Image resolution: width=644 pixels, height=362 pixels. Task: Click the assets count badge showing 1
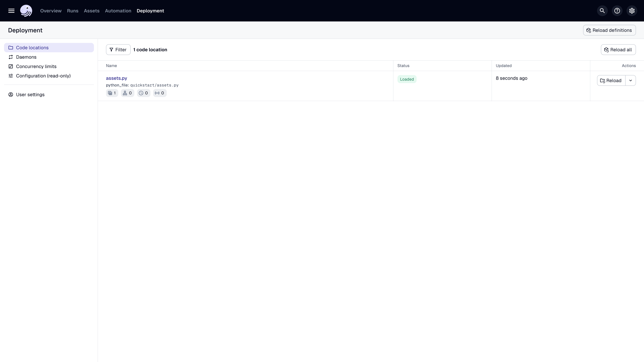(112, 93)
